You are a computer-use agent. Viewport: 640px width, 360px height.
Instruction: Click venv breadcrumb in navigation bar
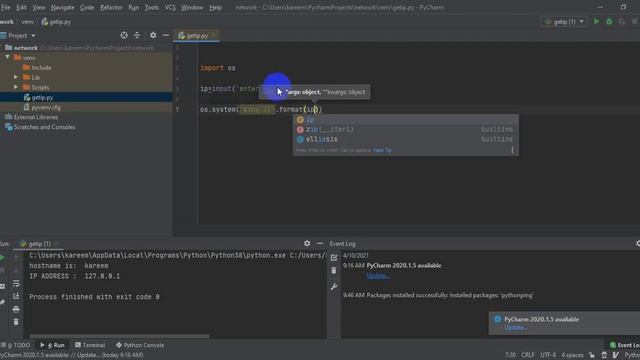click(x=28, y=22)
